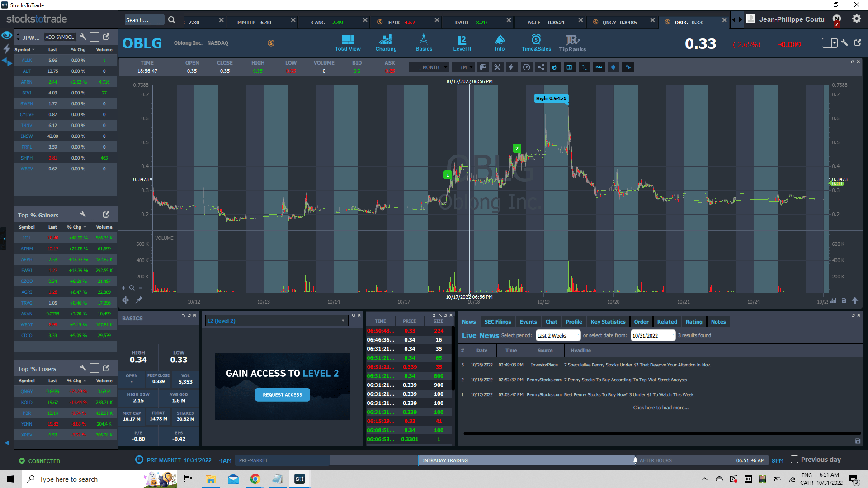Toggle checkbox in Top % Gainers header

click(94, 215)
